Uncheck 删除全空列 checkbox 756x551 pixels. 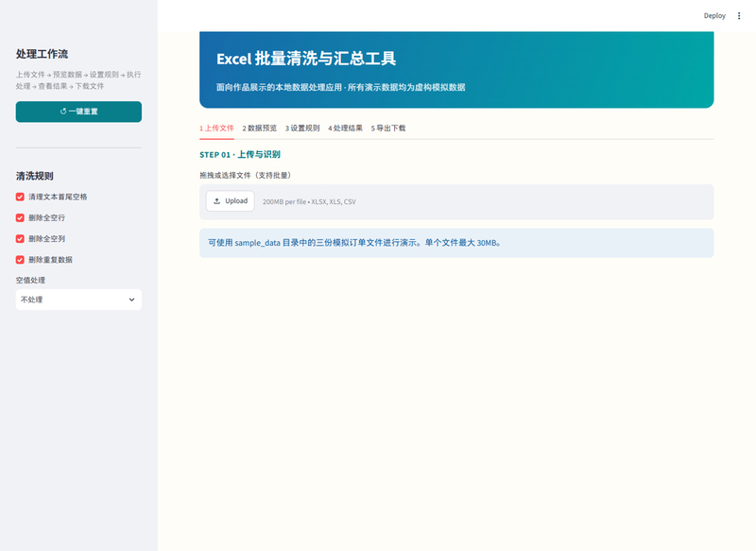point(20,238)
